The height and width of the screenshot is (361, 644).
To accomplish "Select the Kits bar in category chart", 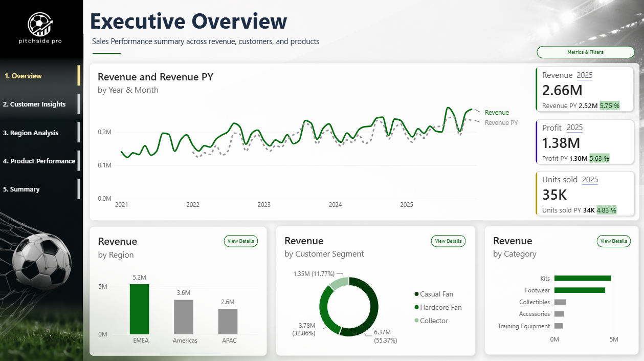I will pyautogui.click(x=583, y=278).
